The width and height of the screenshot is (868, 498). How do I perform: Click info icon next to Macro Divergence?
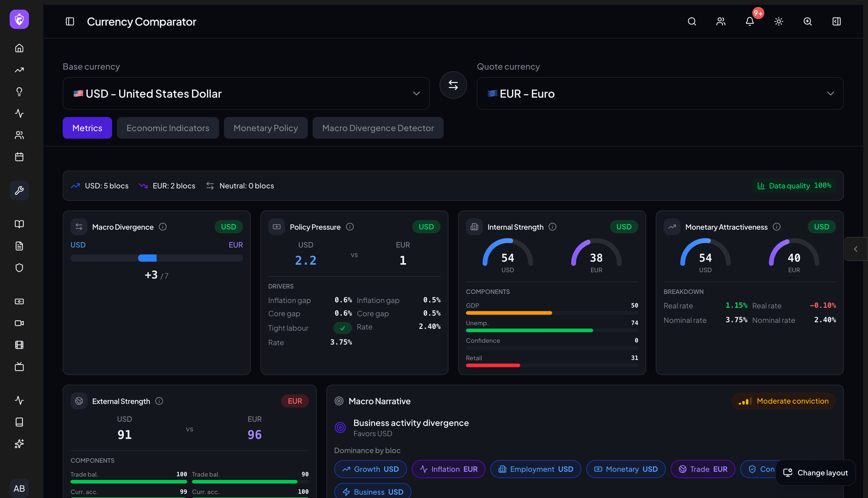[163, 227]
